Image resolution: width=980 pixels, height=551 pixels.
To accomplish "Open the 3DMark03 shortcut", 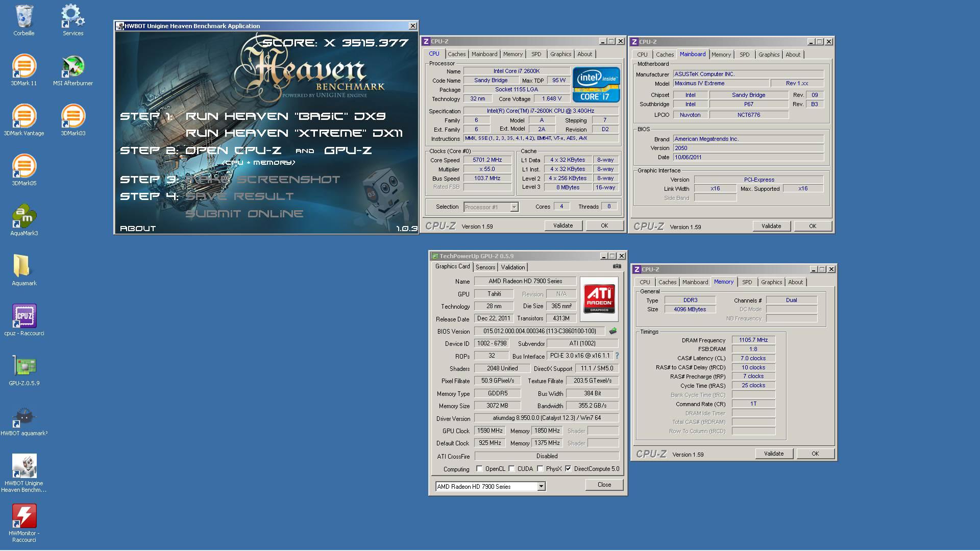I will 73,120.
